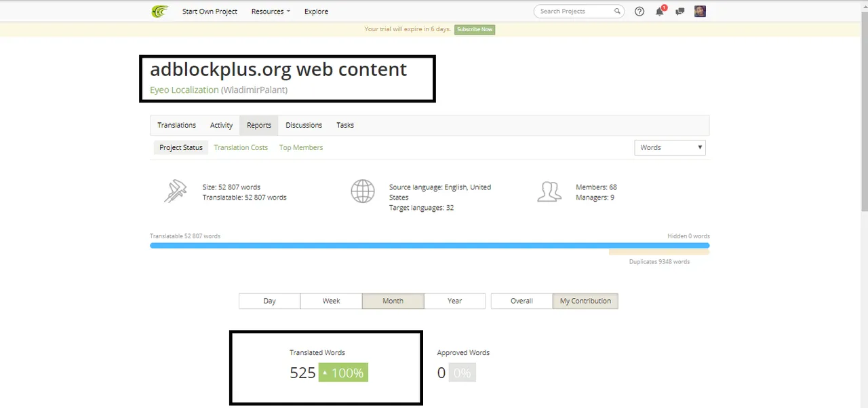Open the Words unit dropdown

tap(670, 147)
